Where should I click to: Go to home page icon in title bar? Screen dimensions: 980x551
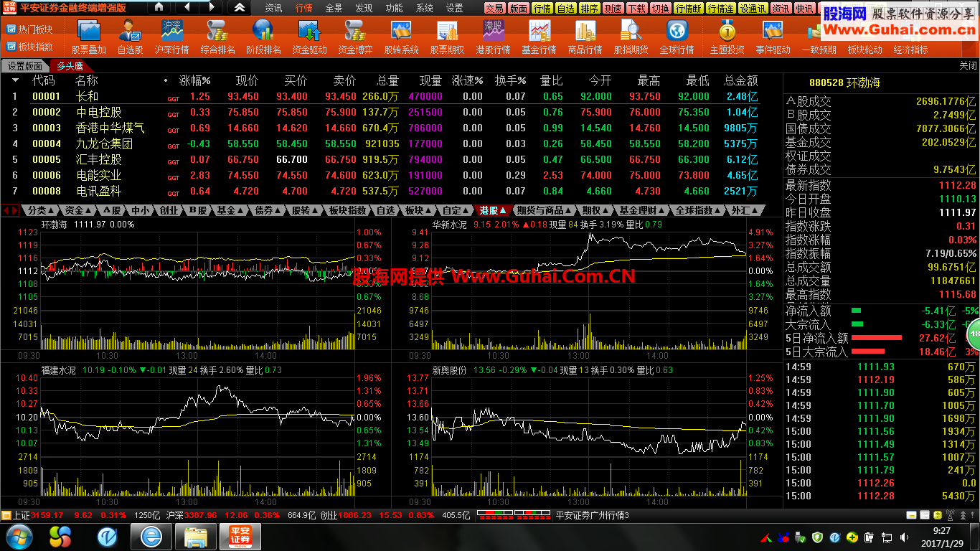[159, 7]
